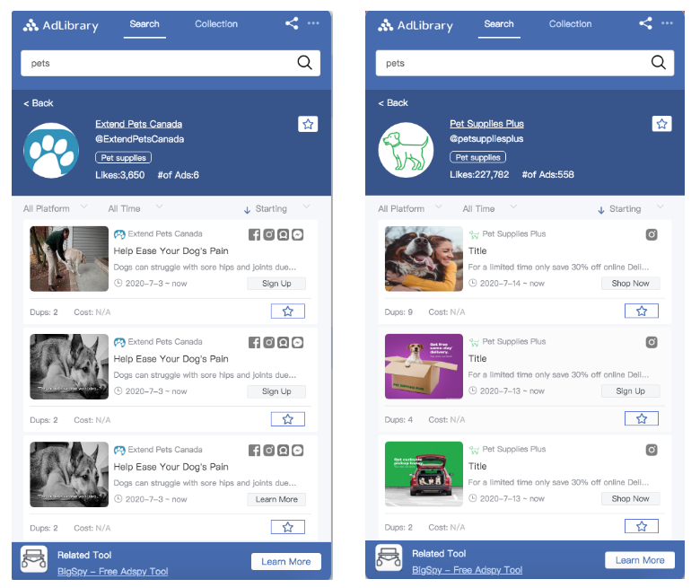Click the purple box dog ad thumbnail
The image size is (700, 588).
coord(424,366)
